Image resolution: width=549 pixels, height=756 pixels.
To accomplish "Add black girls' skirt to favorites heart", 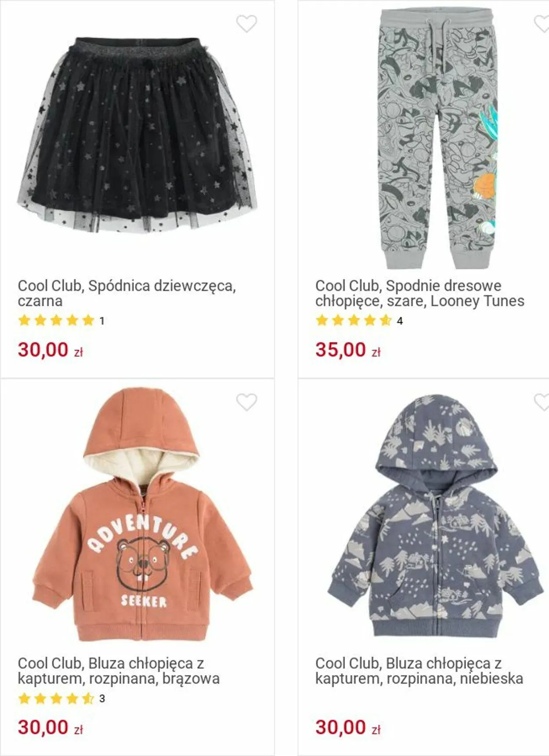I will 246,24.
